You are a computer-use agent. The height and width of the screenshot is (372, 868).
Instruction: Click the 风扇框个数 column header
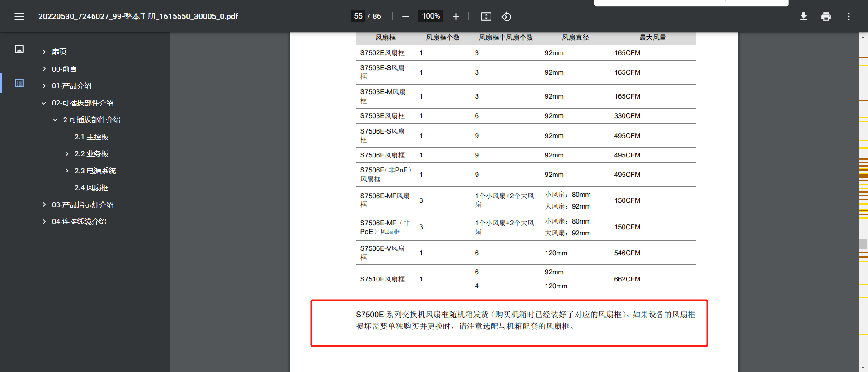(x=443, y=38)
